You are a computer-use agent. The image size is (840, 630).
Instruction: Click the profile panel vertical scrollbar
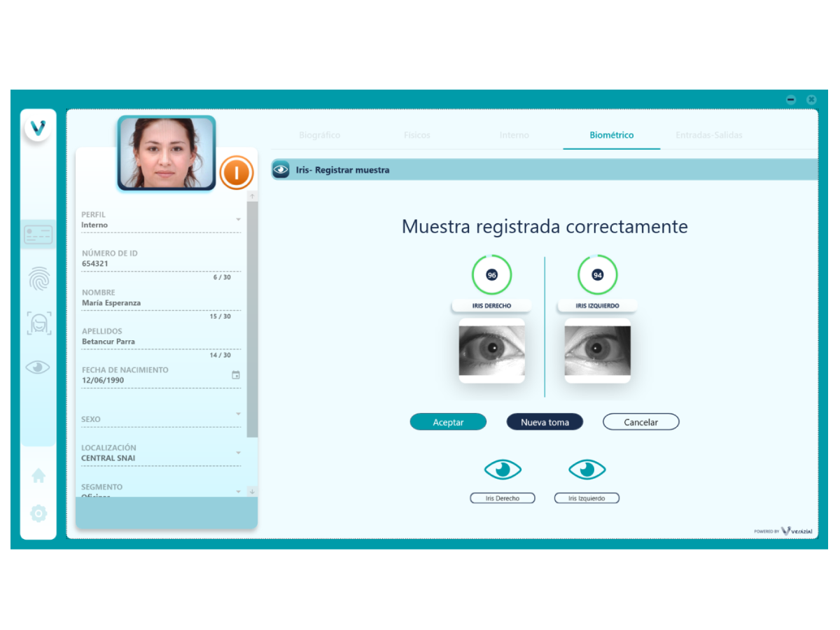point(252,320)
